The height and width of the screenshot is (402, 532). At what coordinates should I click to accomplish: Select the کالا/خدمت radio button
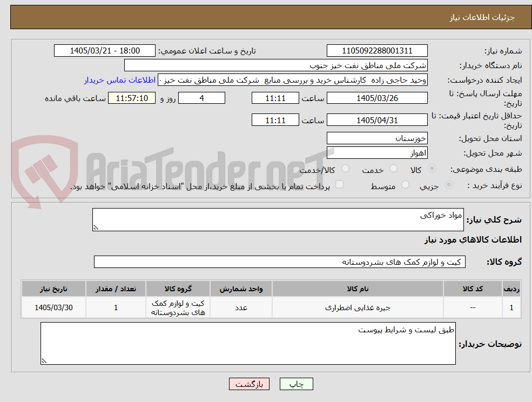[x=345, y=169]
